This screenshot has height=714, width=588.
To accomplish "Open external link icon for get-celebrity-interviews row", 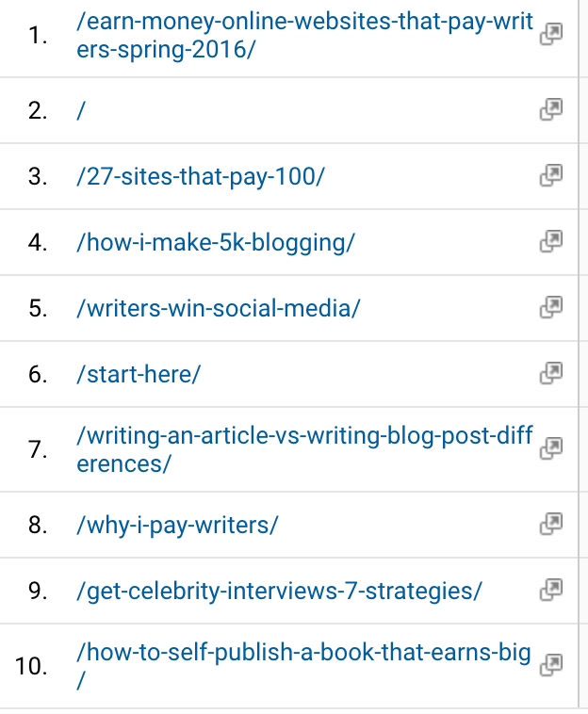I will pyautogui.click(x=550, y=590).
